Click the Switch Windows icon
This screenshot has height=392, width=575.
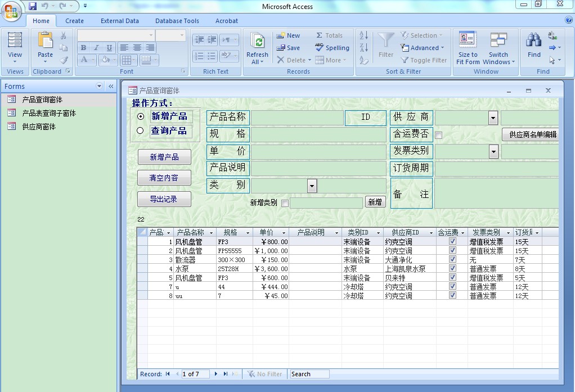click(498, 41)
